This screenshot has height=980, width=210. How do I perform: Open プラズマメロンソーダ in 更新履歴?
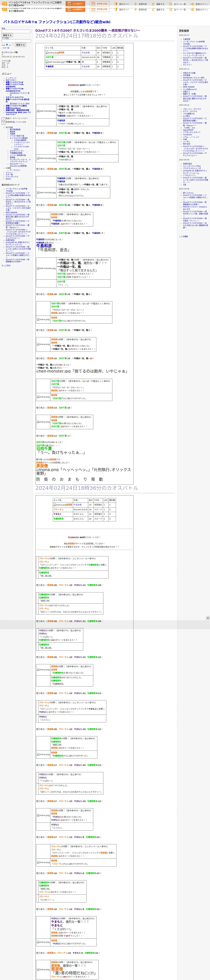[192, 168]
